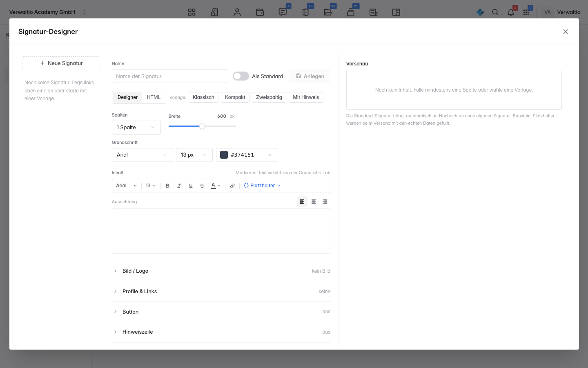Click the Breite width slider handle
The width and height of the screenshot is (588, 368).
(x=202, y=126)
